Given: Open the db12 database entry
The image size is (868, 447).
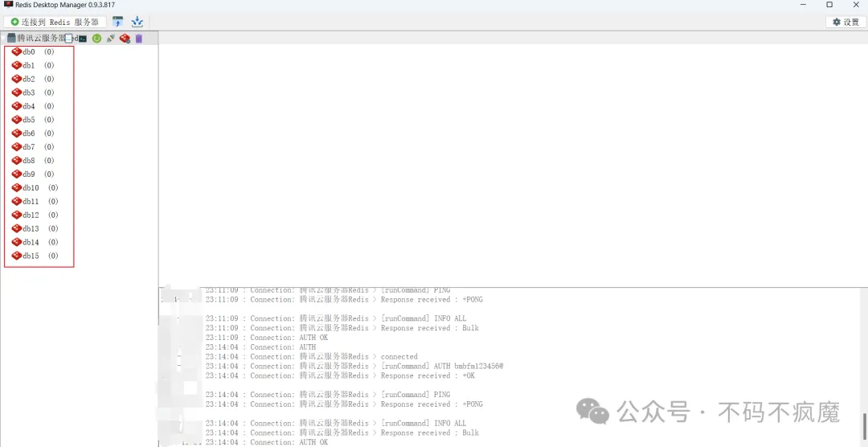Looking at the screenshot, I should point(31,215).
